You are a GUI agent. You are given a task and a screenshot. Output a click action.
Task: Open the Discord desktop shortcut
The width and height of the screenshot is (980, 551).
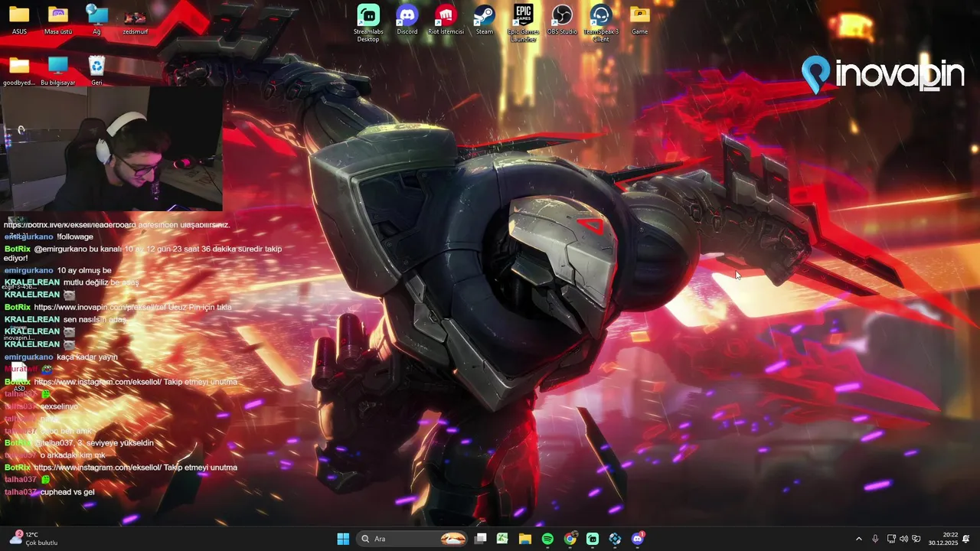point(407,20)
